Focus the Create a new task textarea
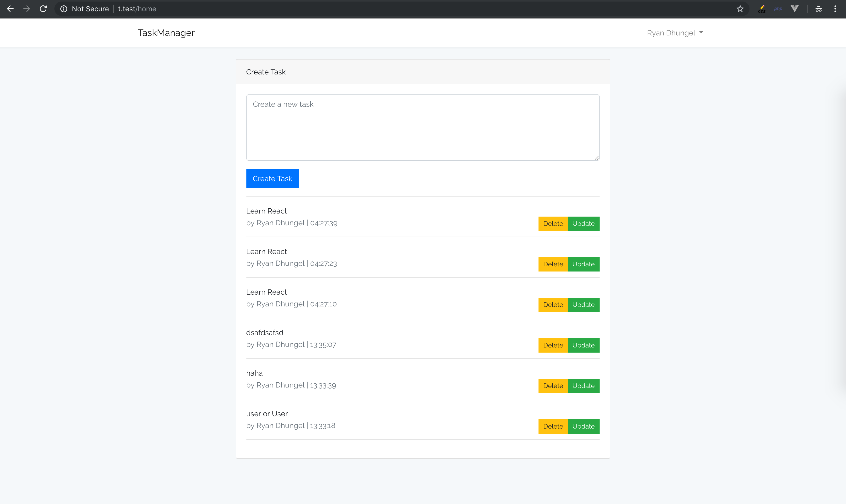Viewport: 846px width, 504px height. tap(422, 127)
